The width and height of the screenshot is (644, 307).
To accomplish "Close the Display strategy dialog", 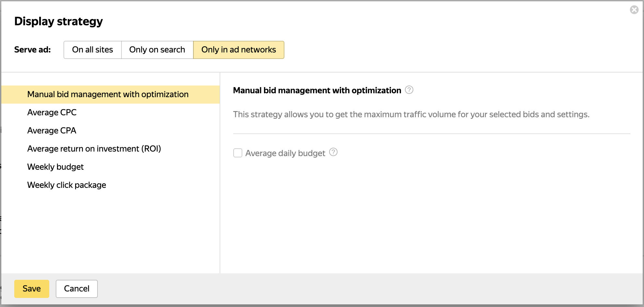I will click(x=634, y=10).
